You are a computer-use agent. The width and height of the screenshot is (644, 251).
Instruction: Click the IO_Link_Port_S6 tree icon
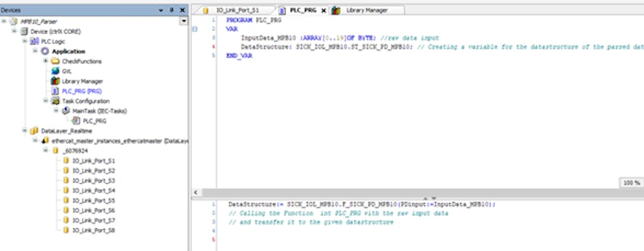coord(66,210)
